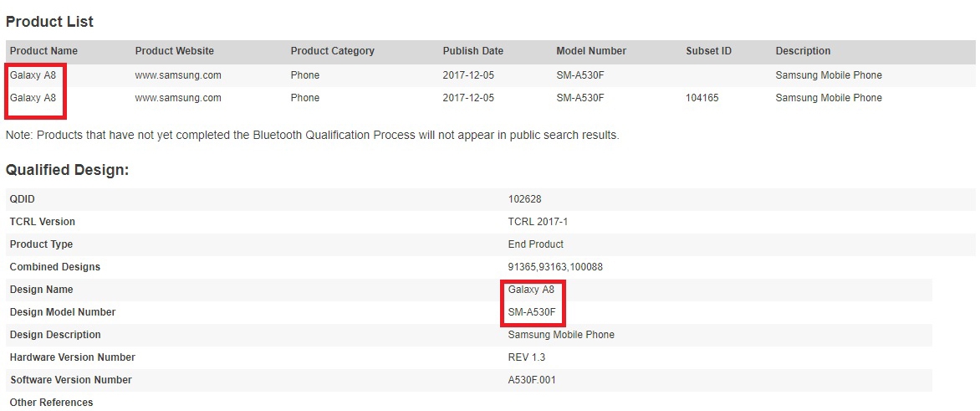Viewport: 980px width, 411px height.
Task: Click the TCRL 2017-1 version value
Action: point(537,222)
